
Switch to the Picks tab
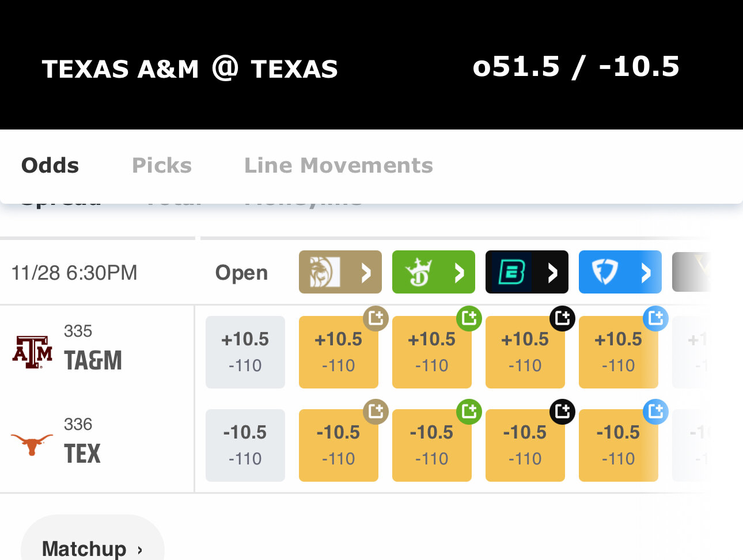(x=162, y=166)
